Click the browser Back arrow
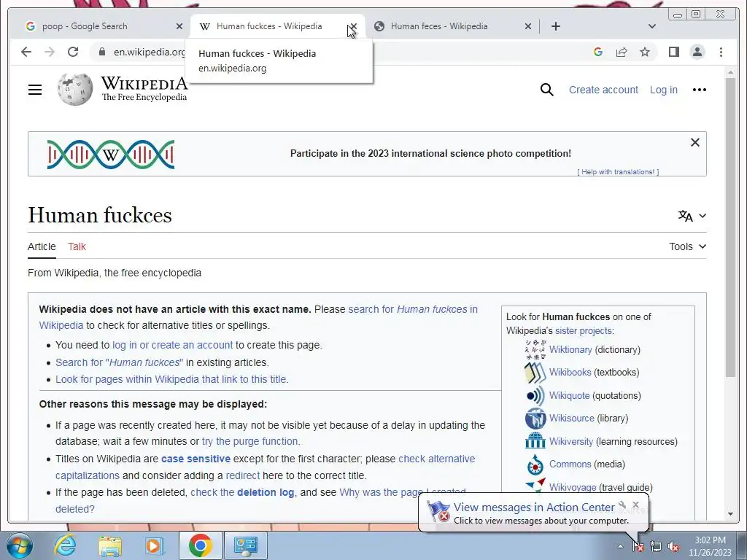 26,52
